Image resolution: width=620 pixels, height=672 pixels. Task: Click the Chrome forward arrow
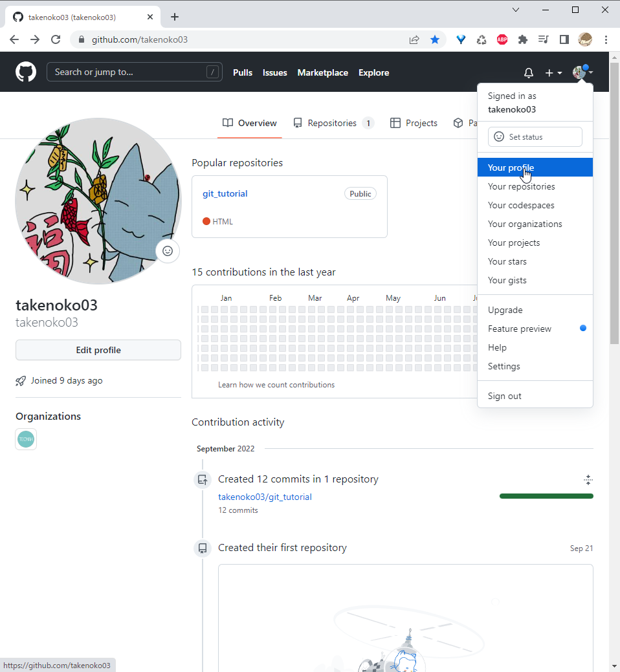[x=35, y=40]
